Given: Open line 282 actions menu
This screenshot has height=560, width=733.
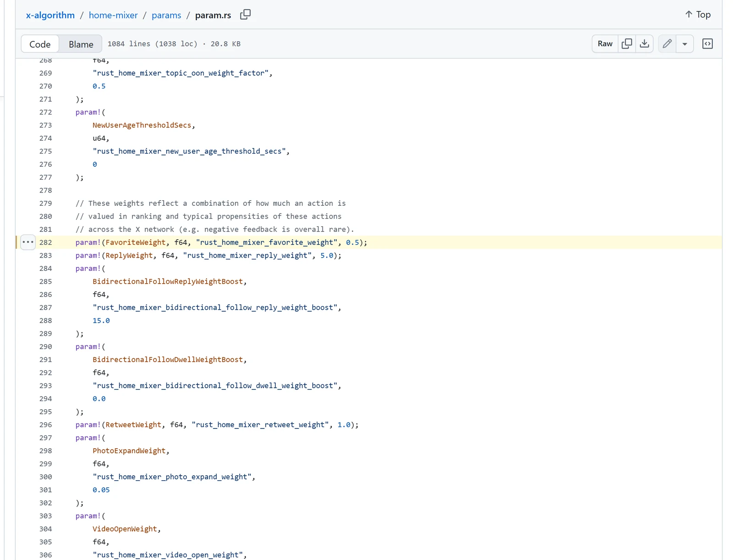Looking at the screenshot, I should (x=28, y=242).
